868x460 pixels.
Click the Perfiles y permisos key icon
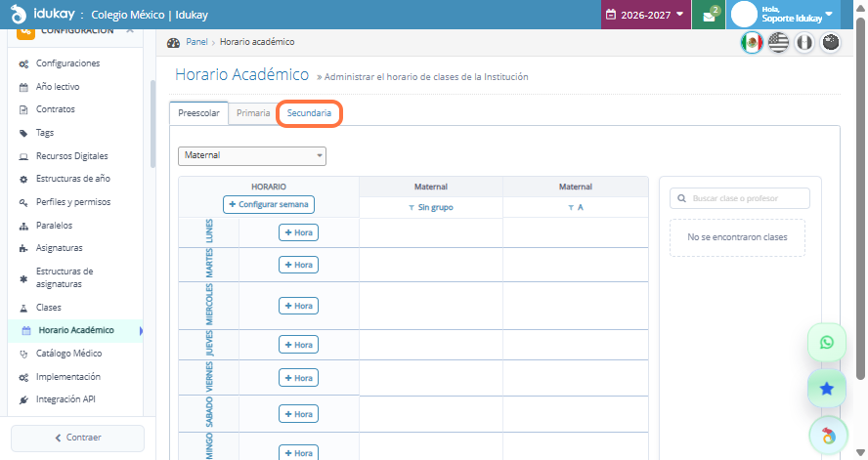[23, 202]
